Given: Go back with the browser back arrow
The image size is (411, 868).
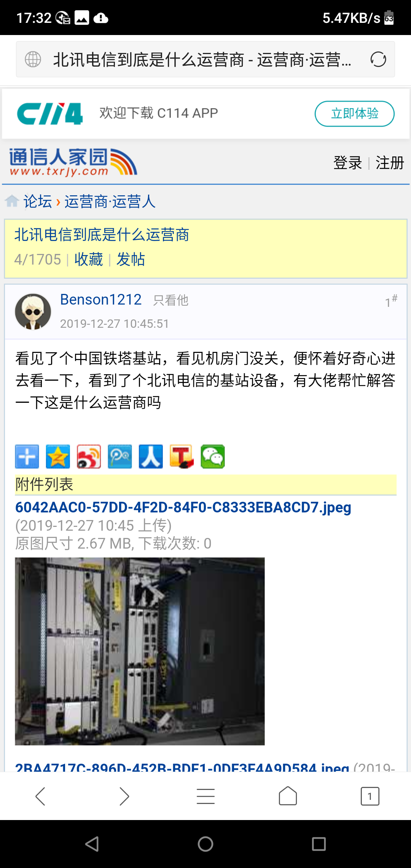Looking at the screenshot, I should (x=40, y=796).
